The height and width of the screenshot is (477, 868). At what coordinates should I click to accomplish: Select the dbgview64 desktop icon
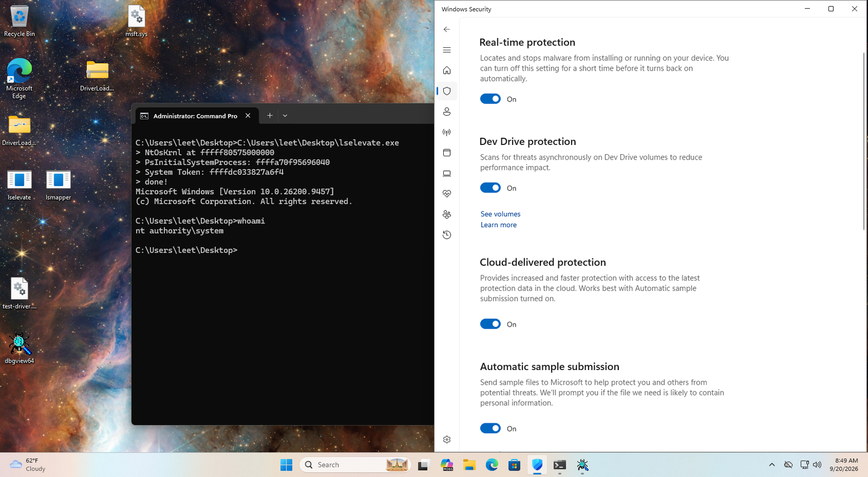coord(20,348)
